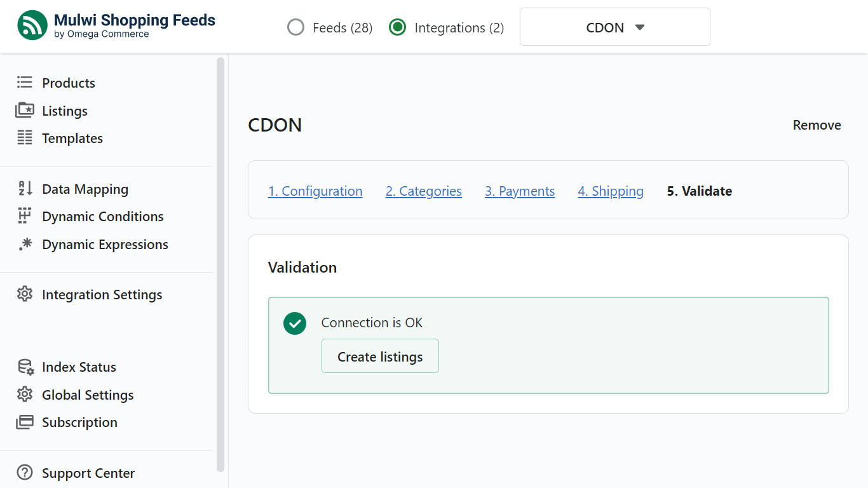Click the Products list icon

click(25, 83)
